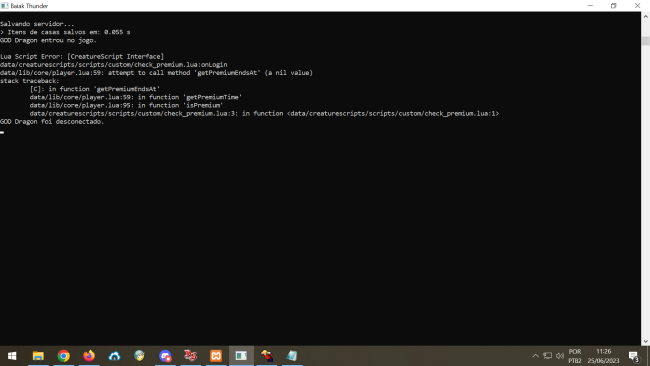650x366 pixels.
Task: Click the console scrollbar up arrow
Action: point(645,17)
